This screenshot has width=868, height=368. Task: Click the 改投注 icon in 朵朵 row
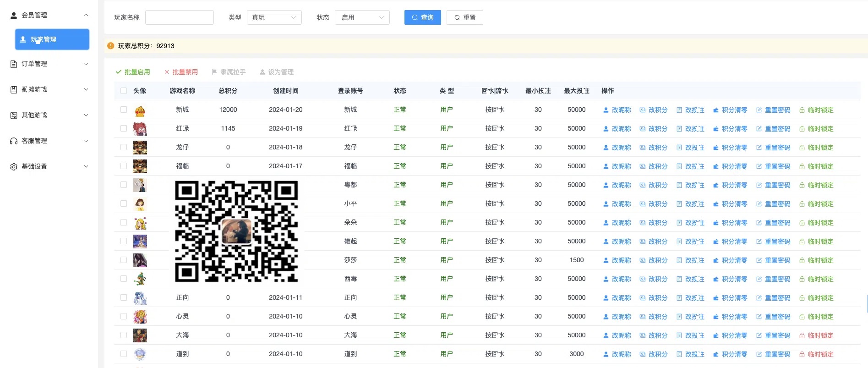[679, 223]
